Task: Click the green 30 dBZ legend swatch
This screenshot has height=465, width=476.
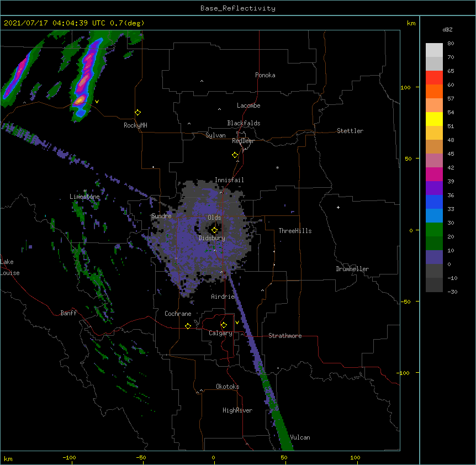Action: (x=434, y=230)
